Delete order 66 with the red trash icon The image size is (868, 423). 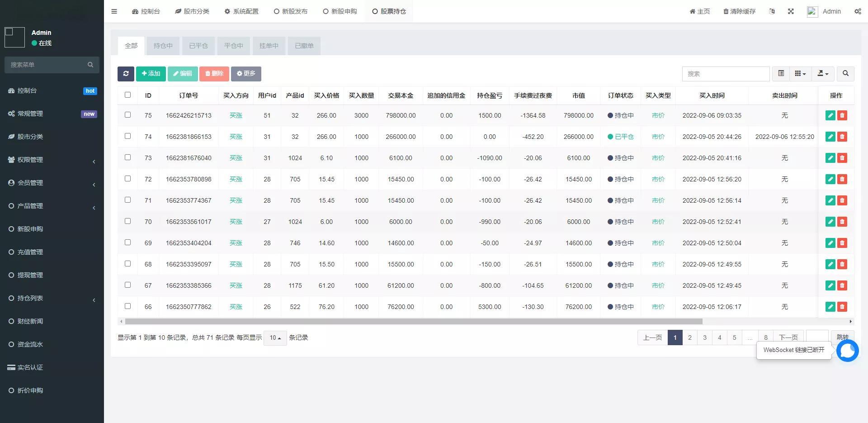[x=842, y=307]
